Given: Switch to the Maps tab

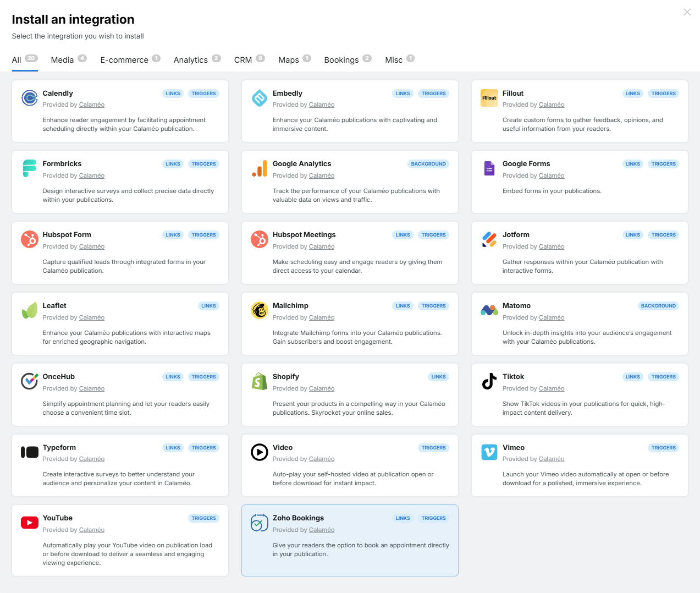Looking at the screenshot, I should [295, 59].
